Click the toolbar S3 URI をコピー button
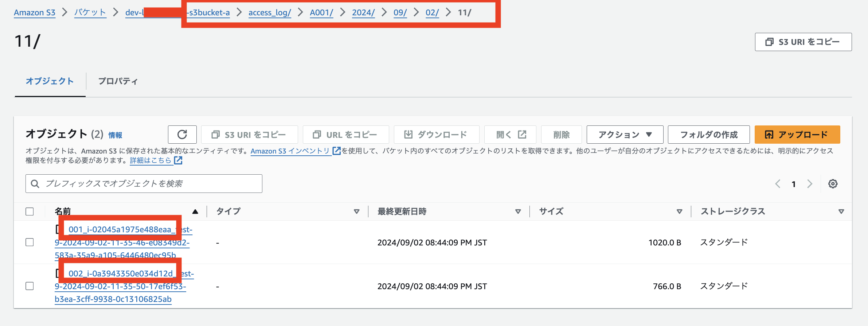This screenshot has height=326, width=868. pos(249,135)
